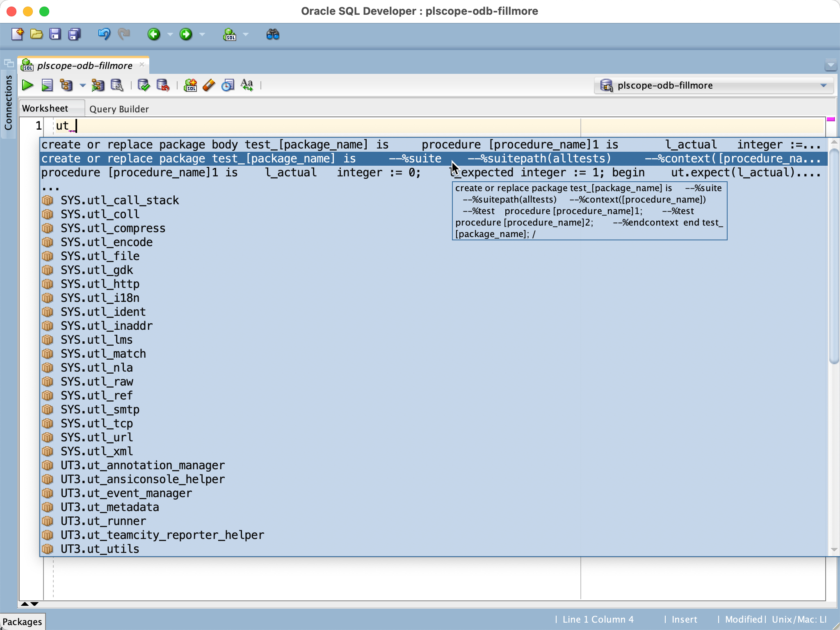Switch to the Query Builder tab
Image resolution: width=840 pixels, height=630 pixels.
point(119,108)
